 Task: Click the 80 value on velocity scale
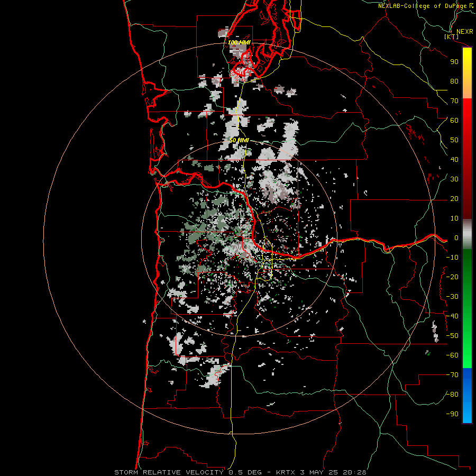click(454, 81)
